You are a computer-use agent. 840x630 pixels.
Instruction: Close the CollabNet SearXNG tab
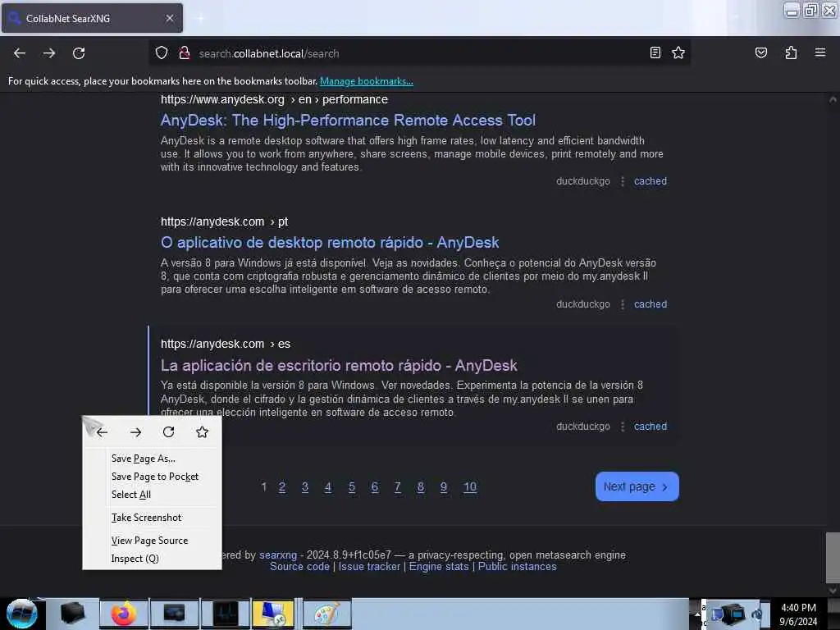click(169, 18)
